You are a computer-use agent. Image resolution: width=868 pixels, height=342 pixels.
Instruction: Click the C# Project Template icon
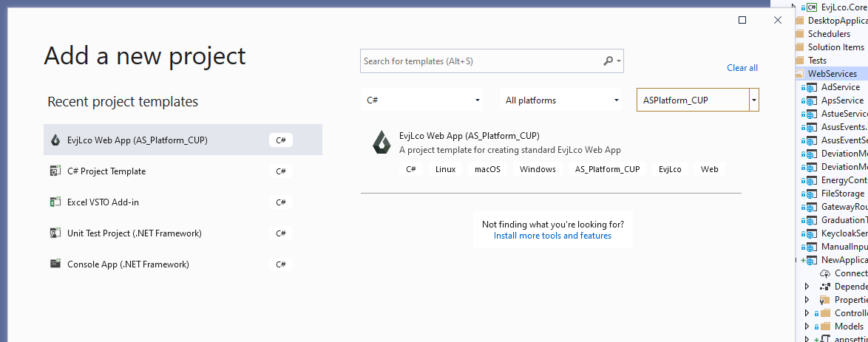click(55, 171)
